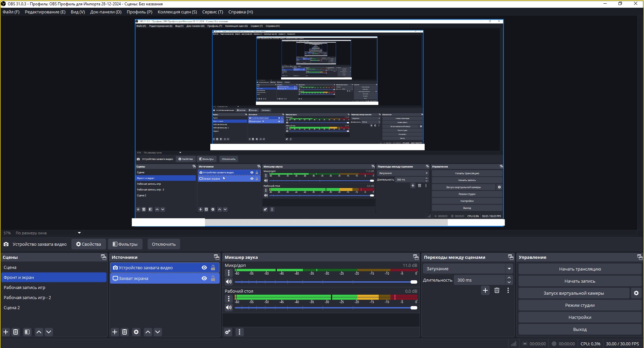Mute the Рабочий стол audio channel
Image resolution: width=644 pixels, height=348 pixels.
click(x=229, y=307)
